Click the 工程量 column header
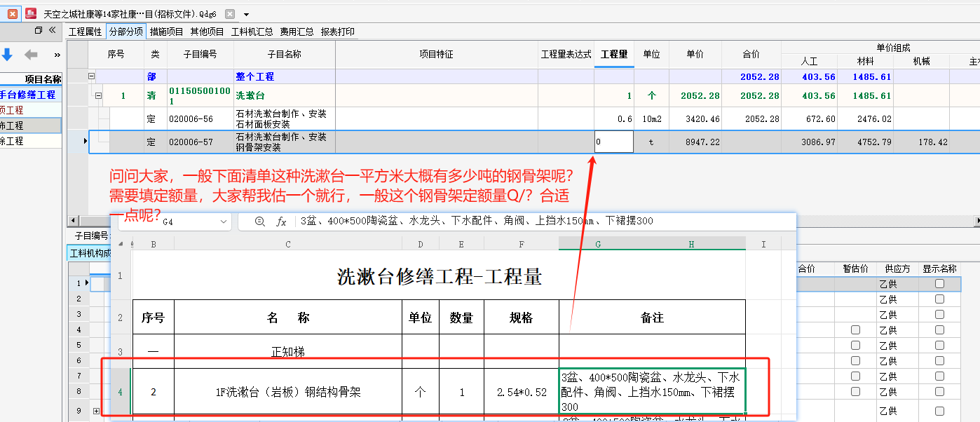 (614, 55)
